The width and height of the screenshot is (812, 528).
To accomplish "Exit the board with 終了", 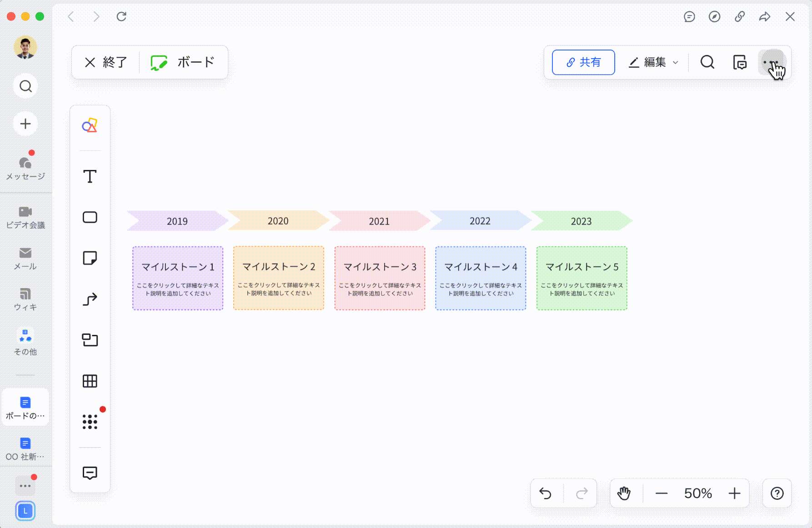I will (x=106, y=62).
